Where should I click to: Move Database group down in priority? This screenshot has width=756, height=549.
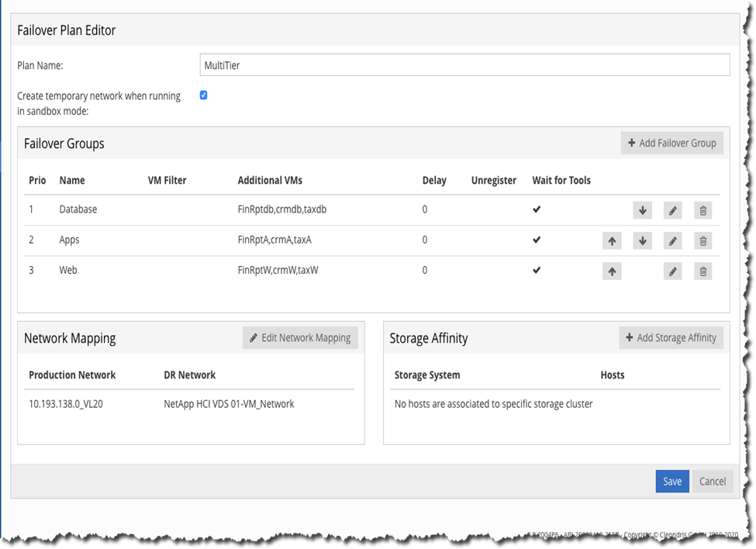[642, 210]
